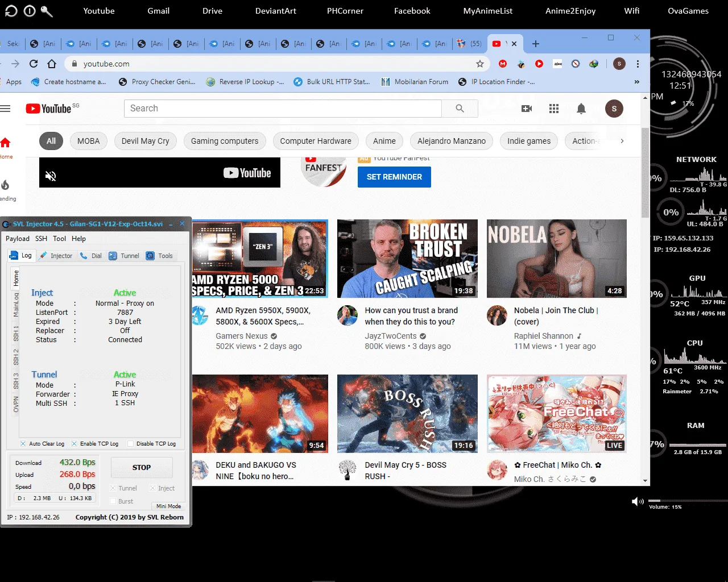
Task: Toggle the Tunnel checkbox in SVL Injector
Action: tap(113, 488)
